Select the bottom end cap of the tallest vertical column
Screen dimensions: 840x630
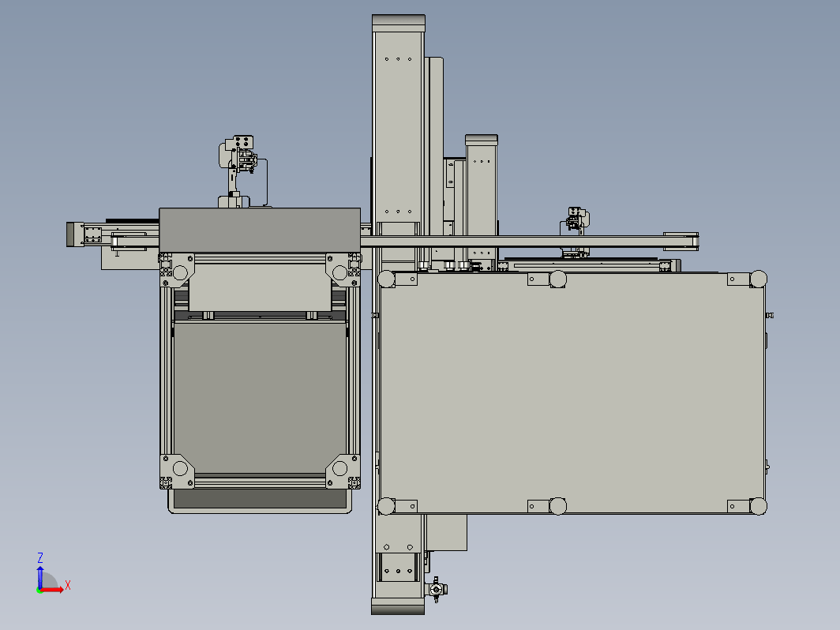coord(398,606)
